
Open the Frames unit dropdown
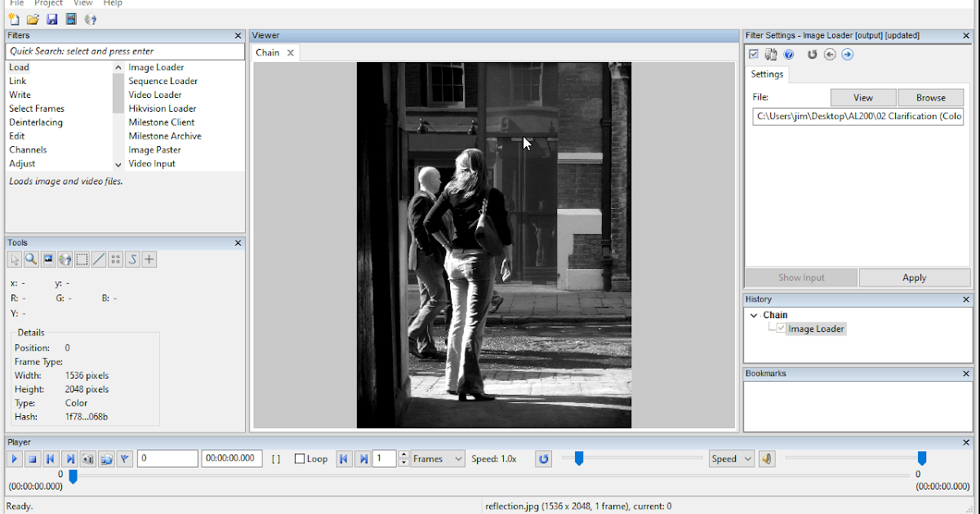pos(438,459)
